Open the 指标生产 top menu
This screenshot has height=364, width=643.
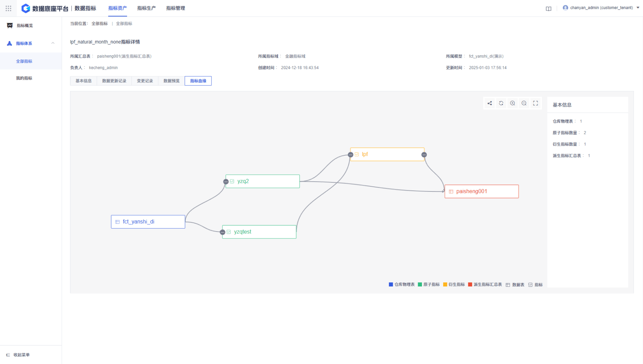click(146, 8)
